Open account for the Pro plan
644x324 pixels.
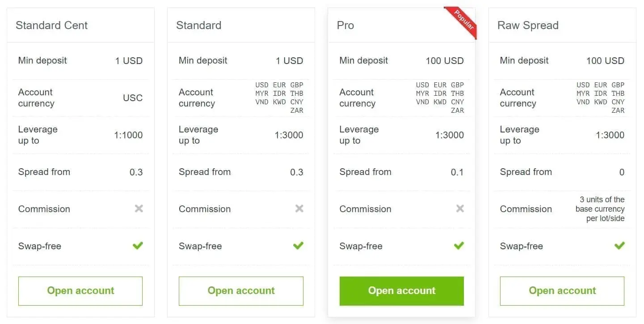(401, 290)
